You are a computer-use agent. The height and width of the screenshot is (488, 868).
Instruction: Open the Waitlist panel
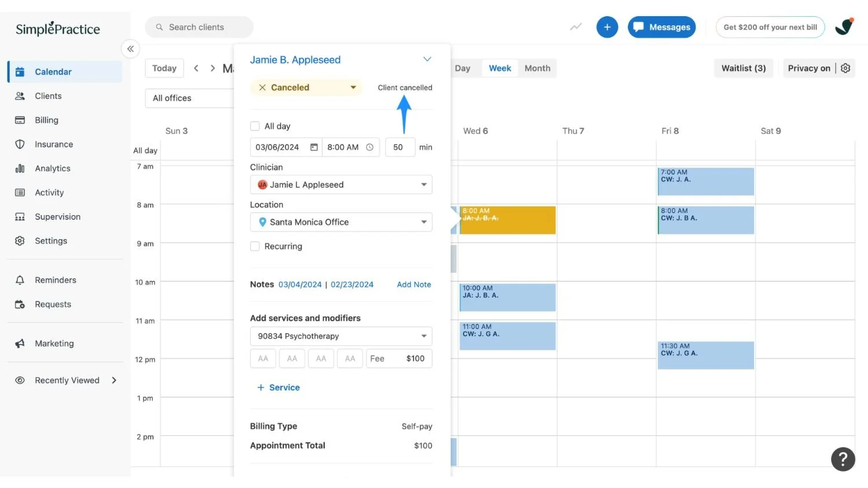click(744, 68)
